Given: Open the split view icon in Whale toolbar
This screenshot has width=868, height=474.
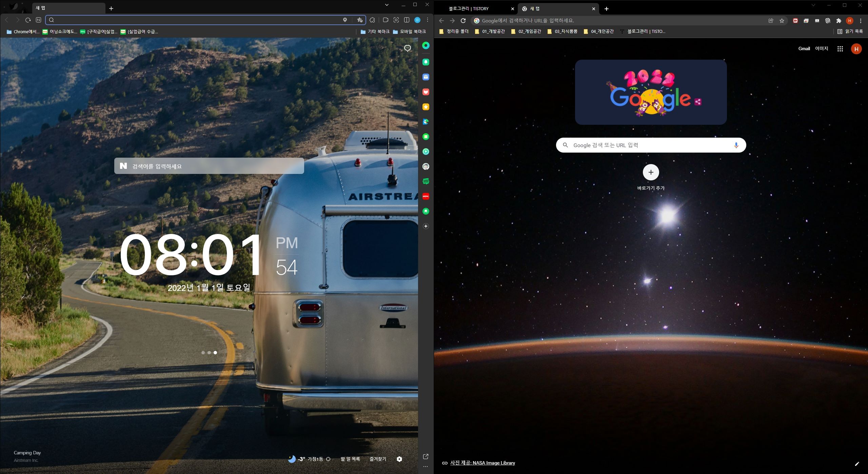Looking at the screenshot, I should (407, 20).
